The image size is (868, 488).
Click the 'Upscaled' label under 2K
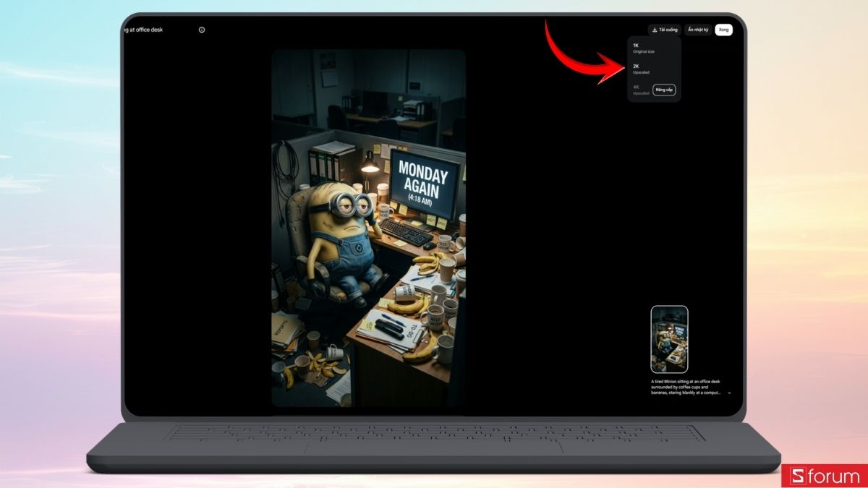(641, 72)
